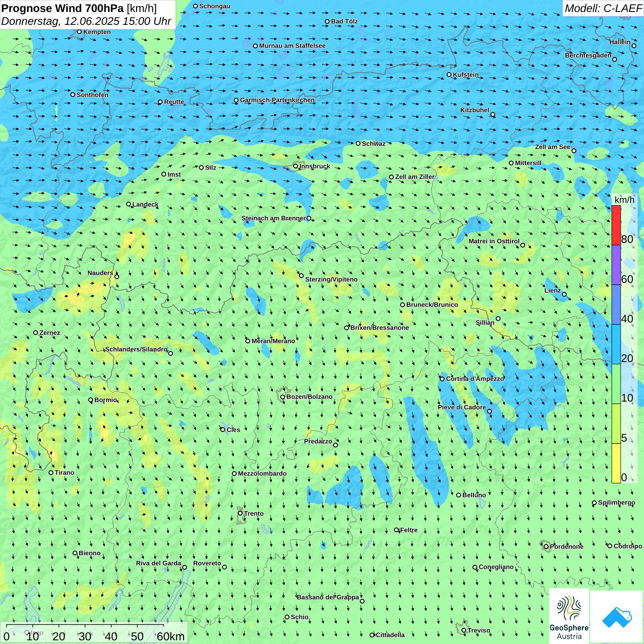Click the Brixen/Bressanone label
This screenshot has height=644, width=644.
pyautogui.click(x=379, y=328)
